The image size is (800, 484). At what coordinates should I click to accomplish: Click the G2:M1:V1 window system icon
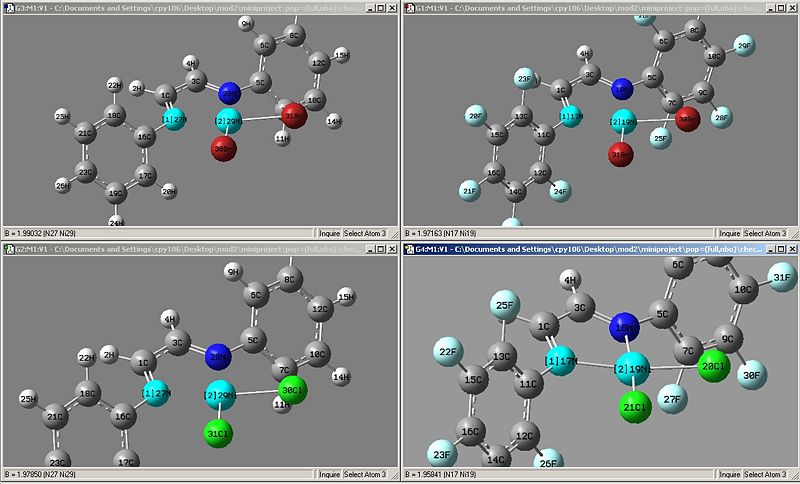[9, 249]
